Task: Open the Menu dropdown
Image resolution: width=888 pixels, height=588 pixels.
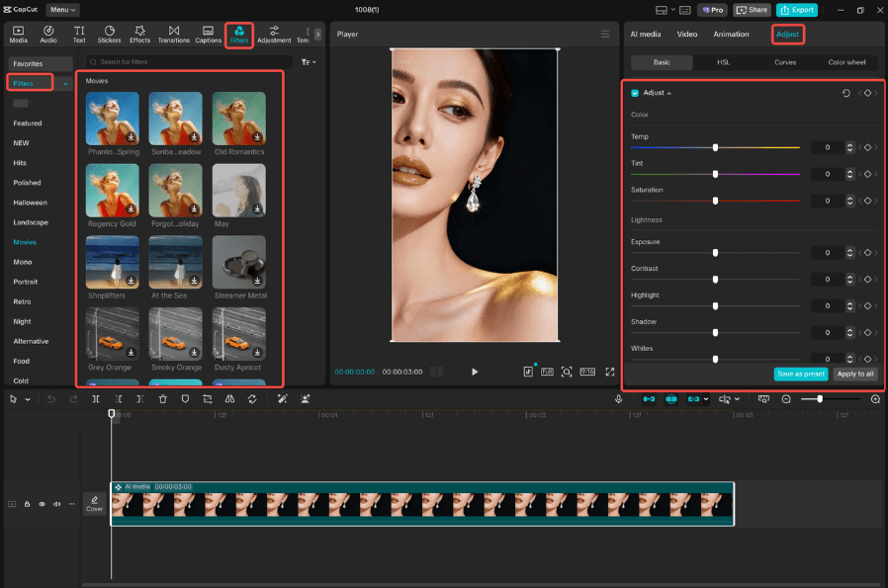Action: point(62,10)
